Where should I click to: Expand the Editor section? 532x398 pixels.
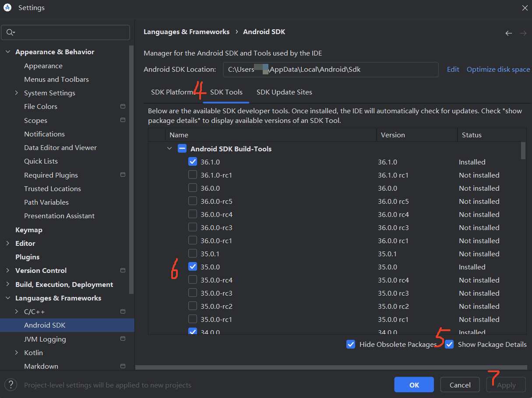coord(7,243)
